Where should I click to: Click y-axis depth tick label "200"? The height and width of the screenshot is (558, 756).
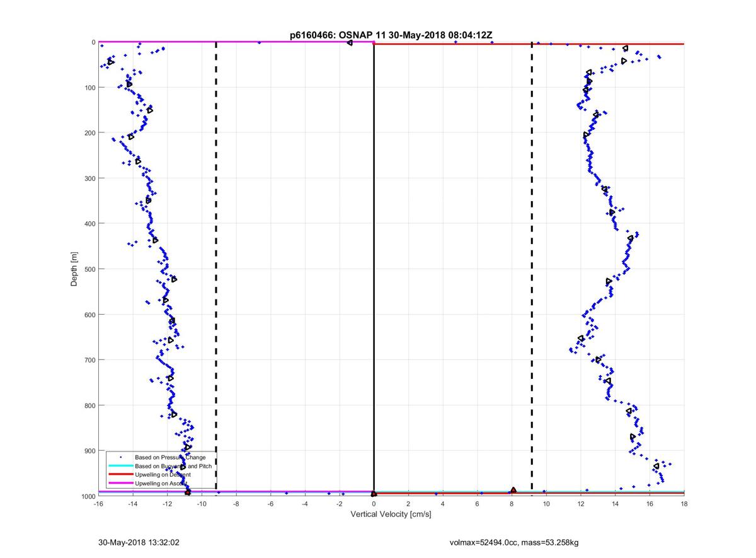coord(89,133)
